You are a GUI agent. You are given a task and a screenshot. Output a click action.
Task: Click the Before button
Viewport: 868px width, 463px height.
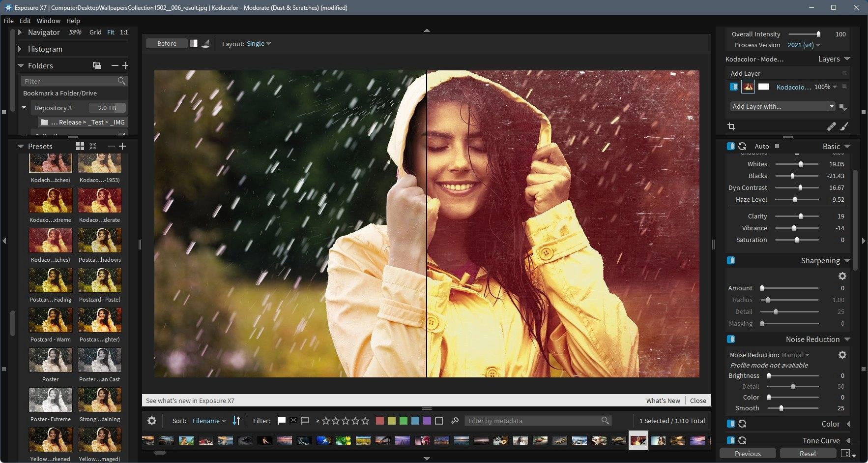click(x=167, y=43)
